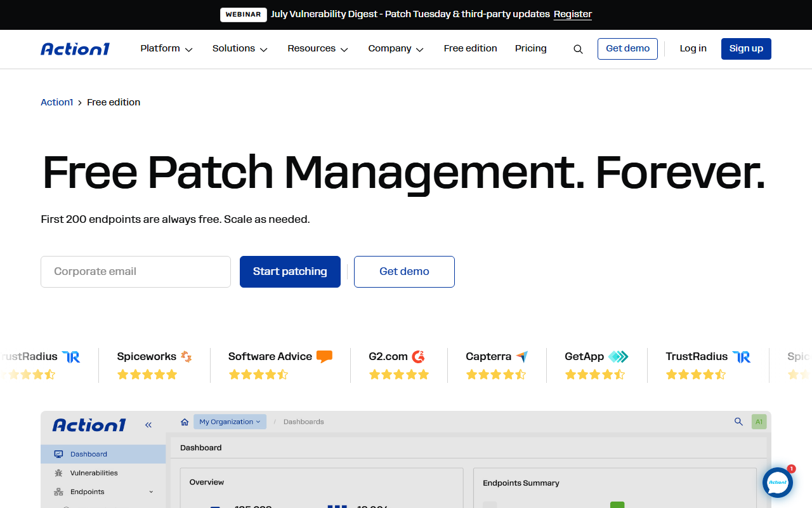Viewport: 812px width, 508px height.
Task: Click the Dashboard monitor icon in sidebar
Action: (58, 454)
